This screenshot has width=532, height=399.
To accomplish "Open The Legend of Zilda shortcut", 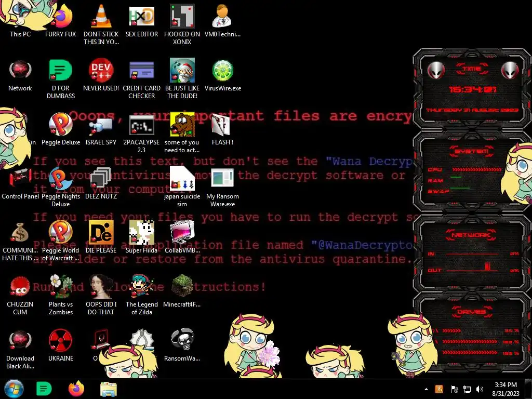I will [141, 295].
